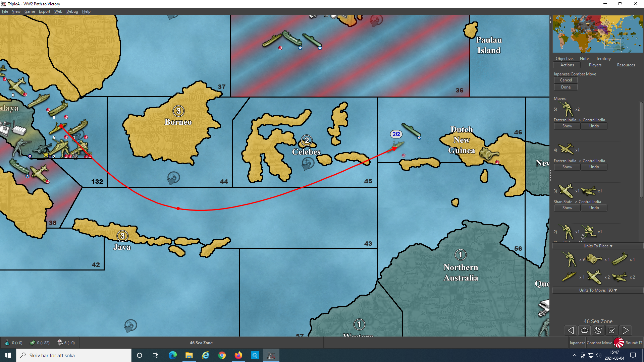This screenshot has width=644, height=362.
Task: Open the File menu
Action: [x=5, y=11]
